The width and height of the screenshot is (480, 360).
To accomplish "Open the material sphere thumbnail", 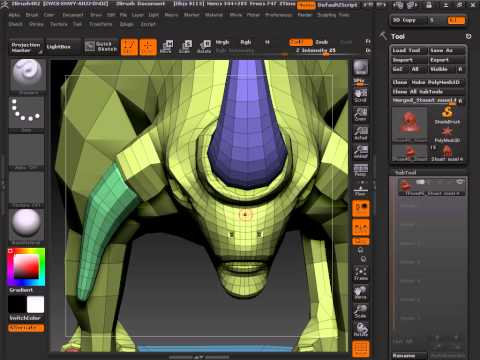I will pos(27,225).
